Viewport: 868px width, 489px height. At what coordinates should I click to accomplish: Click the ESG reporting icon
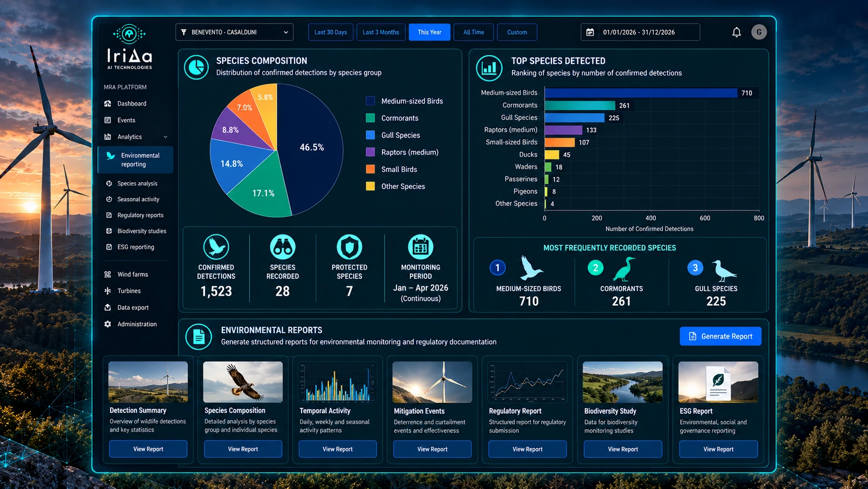(109, 247)
